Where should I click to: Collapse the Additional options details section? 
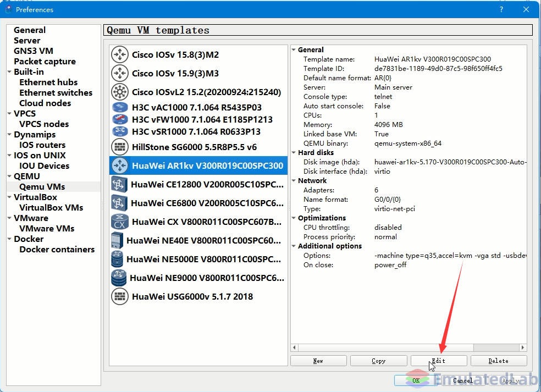point(294,246)
